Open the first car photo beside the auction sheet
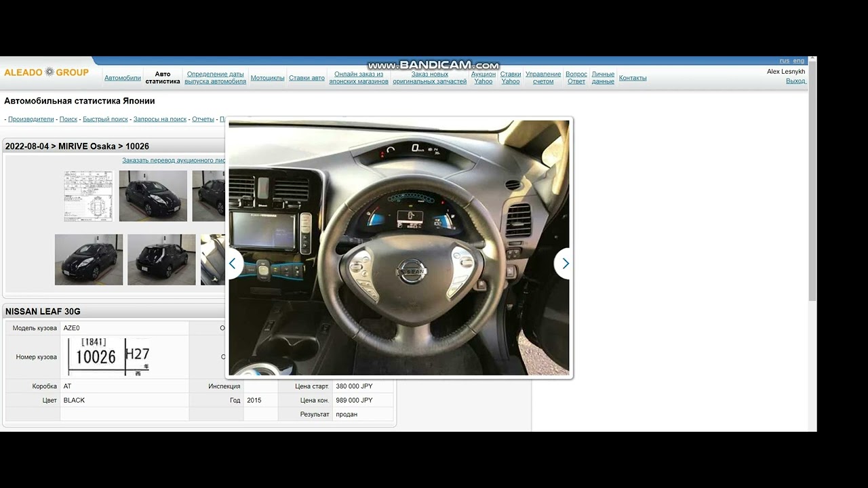 pos(153,196)
